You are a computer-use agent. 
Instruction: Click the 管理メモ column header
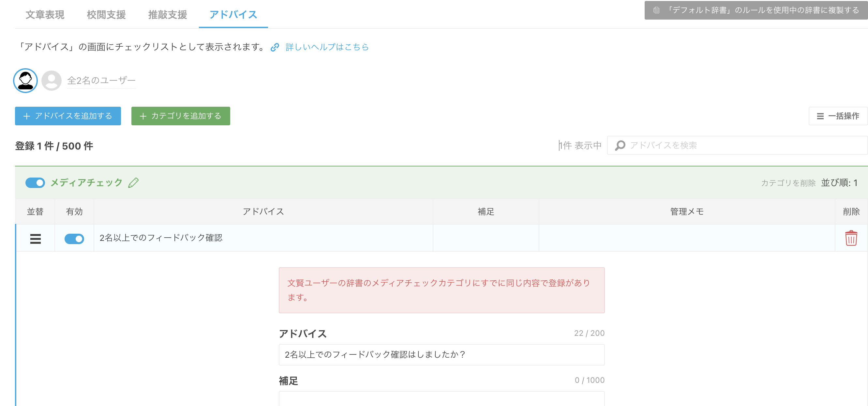point(687,211)
